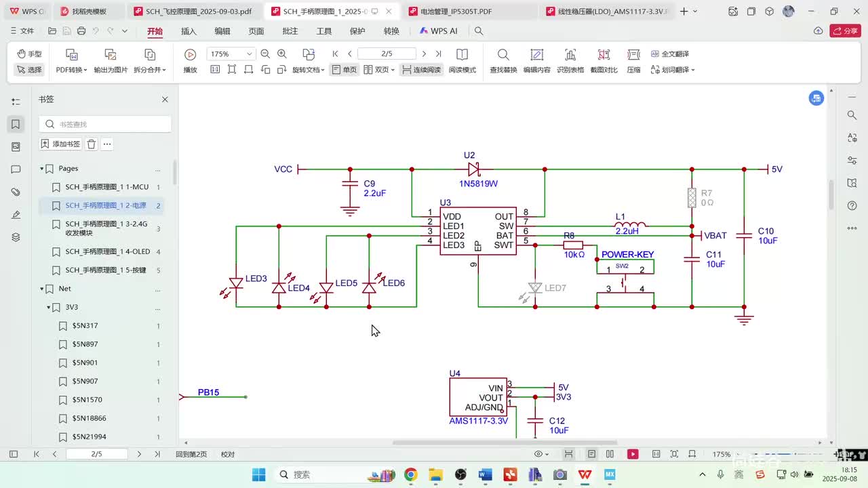Click the 分享 share button
Image resolution: width=868 pixels, height=488 pixels.
click(x=845, y=31)
